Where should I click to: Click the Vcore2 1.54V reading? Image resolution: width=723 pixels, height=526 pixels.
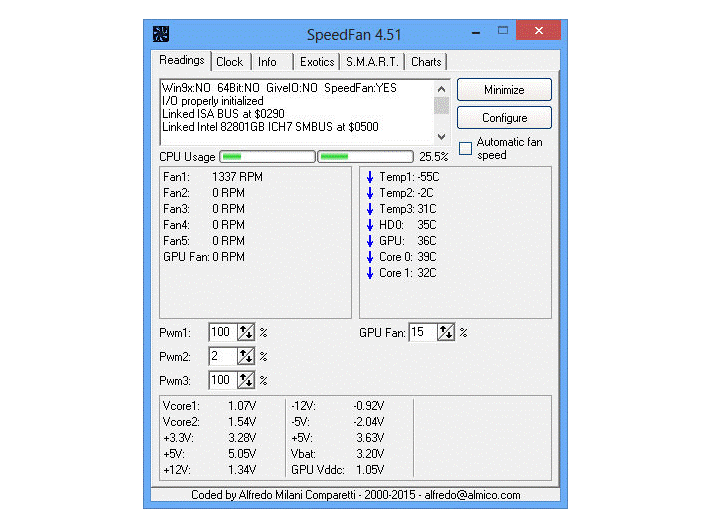pyautogui.click(x=209, y=422)
